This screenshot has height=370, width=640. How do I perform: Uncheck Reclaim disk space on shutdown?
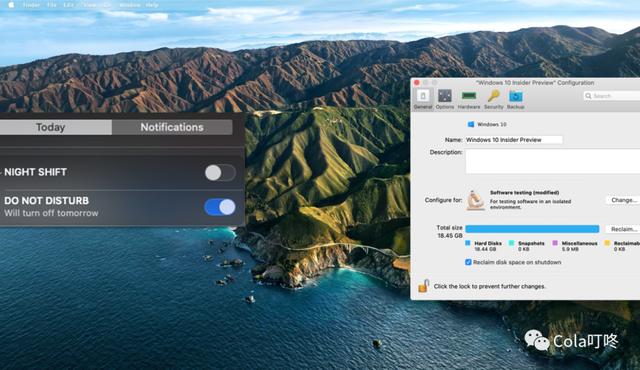pyautogui.click(x=468, y=262)
